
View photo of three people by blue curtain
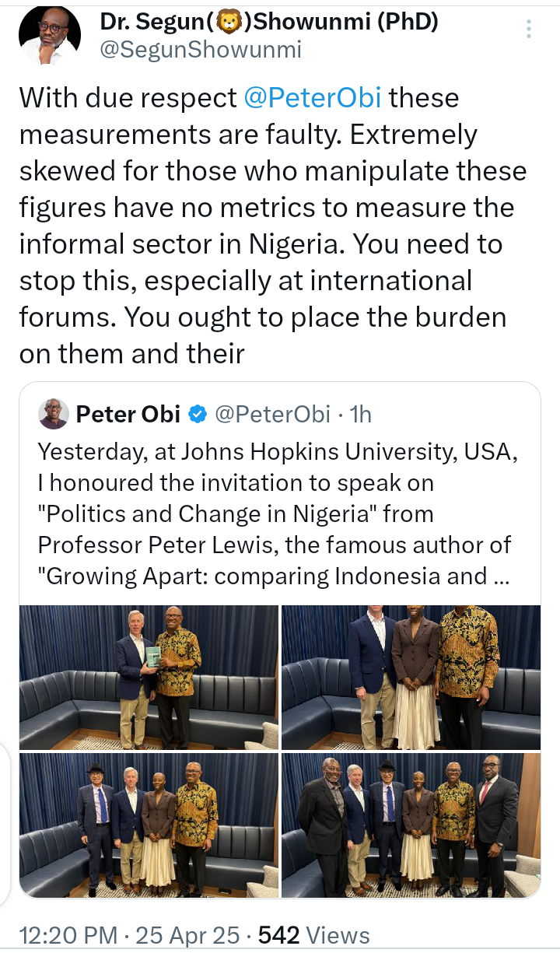(411, 677)
